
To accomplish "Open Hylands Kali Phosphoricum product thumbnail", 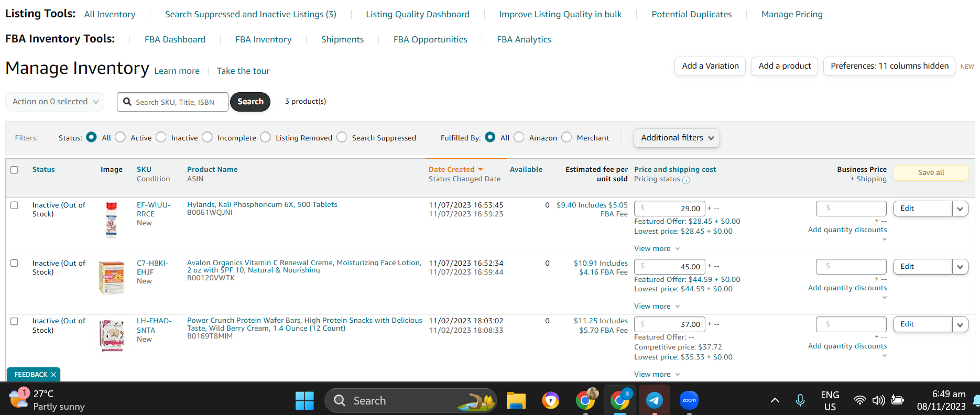I will (111, 220).
